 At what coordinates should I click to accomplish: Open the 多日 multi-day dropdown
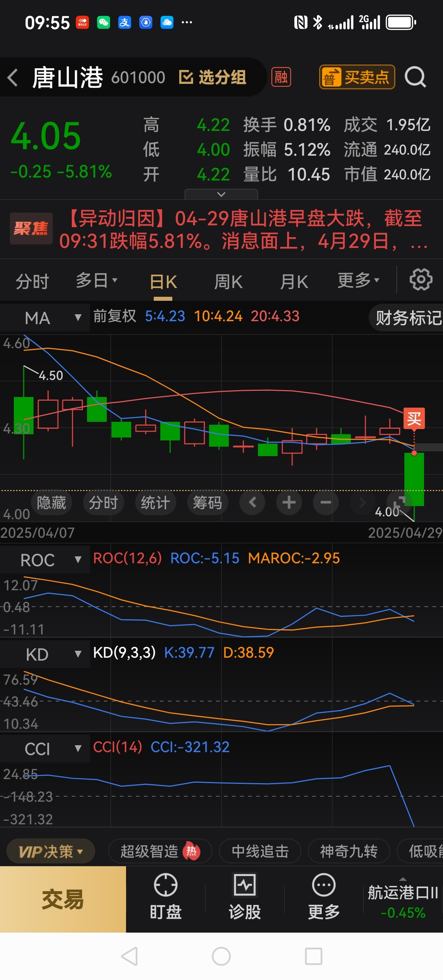pos(96,281)
